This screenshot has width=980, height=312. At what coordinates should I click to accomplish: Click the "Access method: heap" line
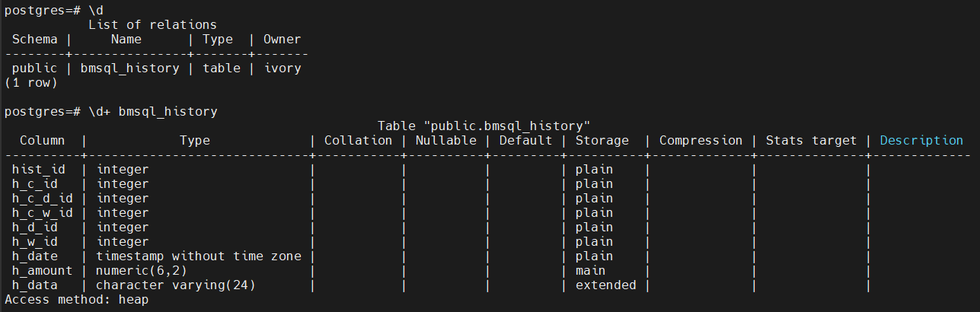[x=76, y=299]
